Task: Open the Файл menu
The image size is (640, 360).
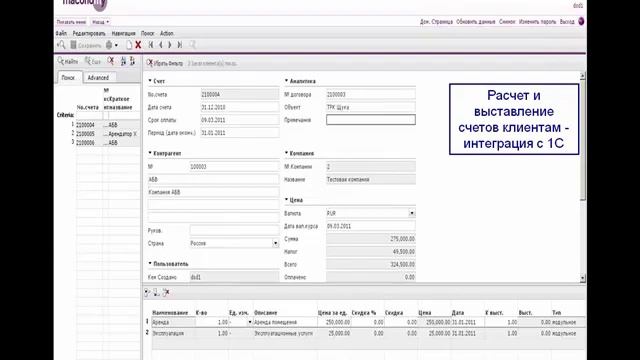Action: pos(61,33)
